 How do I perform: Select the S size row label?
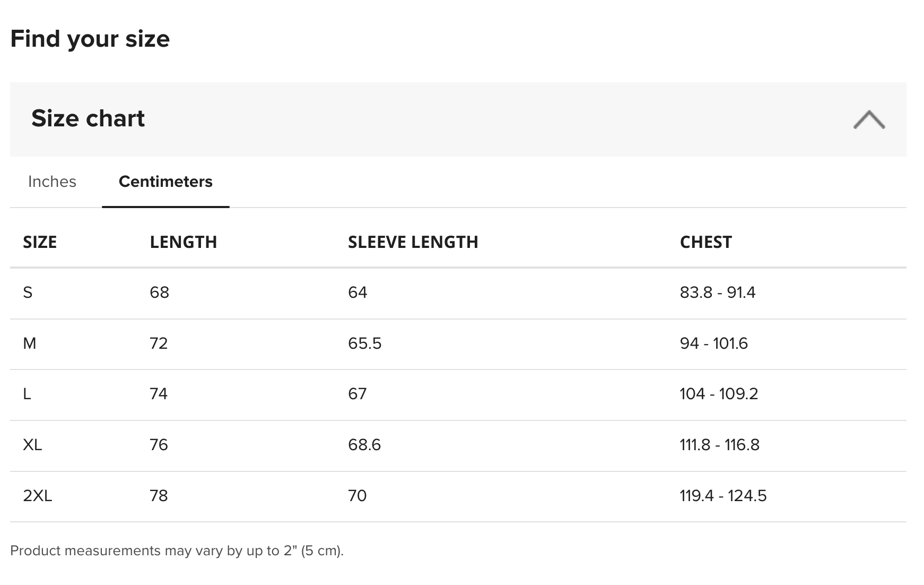point(28,292)
